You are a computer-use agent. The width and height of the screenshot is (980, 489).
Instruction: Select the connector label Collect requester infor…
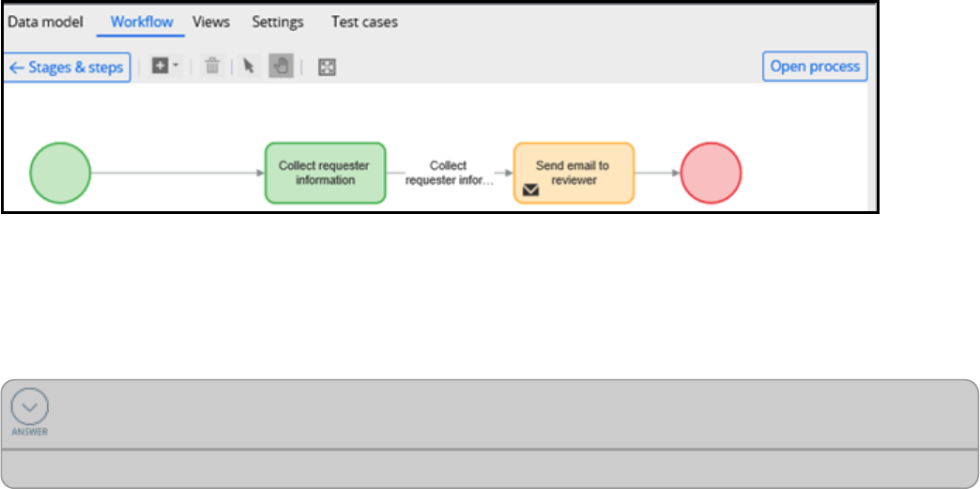point(449,174)
